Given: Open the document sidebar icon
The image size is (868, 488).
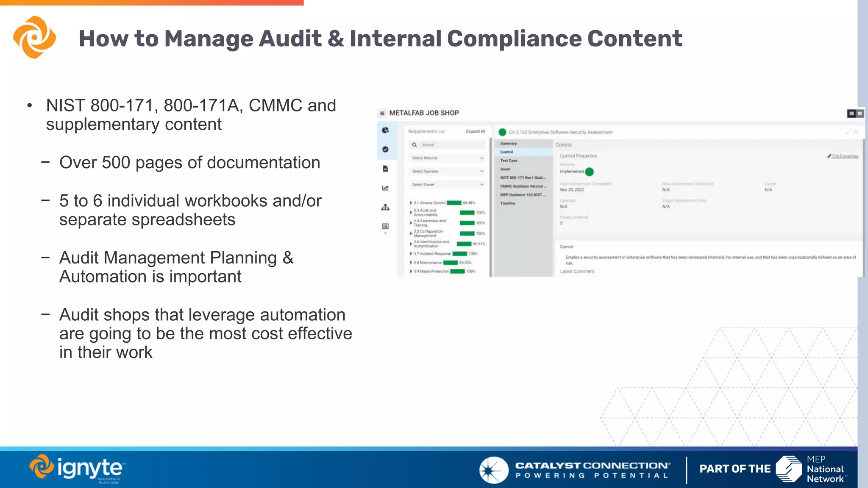Looking at the screenshot, I should point(385,169).
